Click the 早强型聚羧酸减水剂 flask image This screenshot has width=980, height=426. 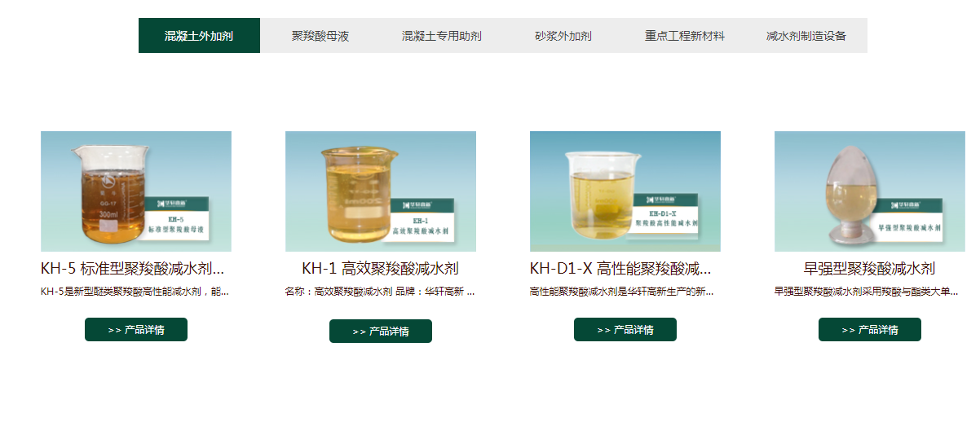870,191
